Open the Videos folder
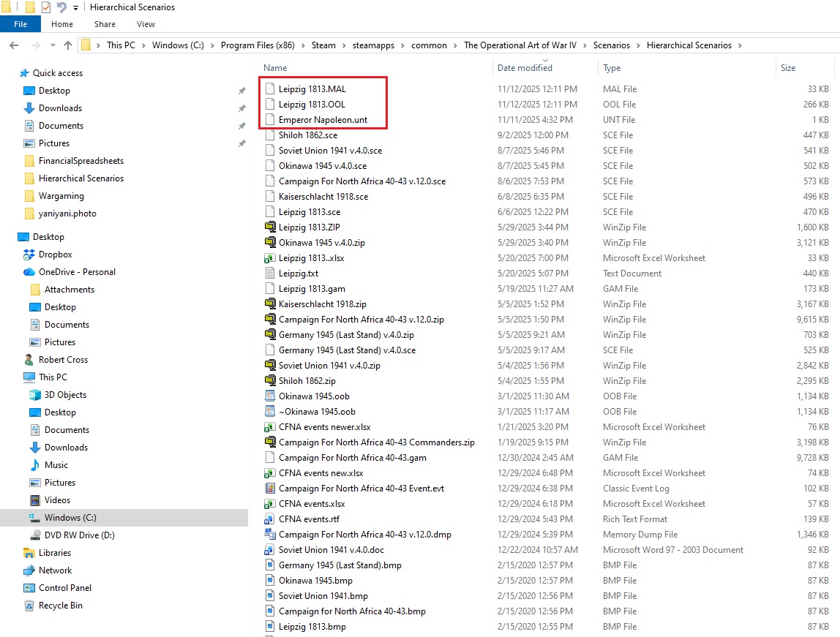The width and height of the screenshot is (840, 637). pos(57,500)
